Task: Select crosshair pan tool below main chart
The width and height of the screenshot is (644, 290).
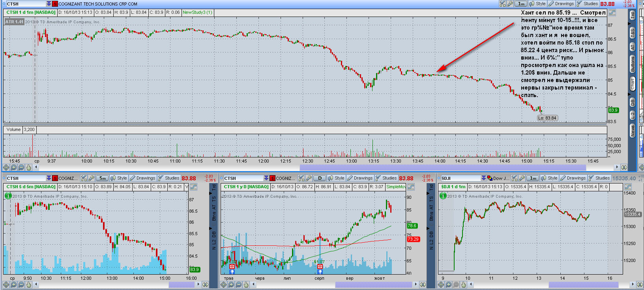Action: [6, 167]
